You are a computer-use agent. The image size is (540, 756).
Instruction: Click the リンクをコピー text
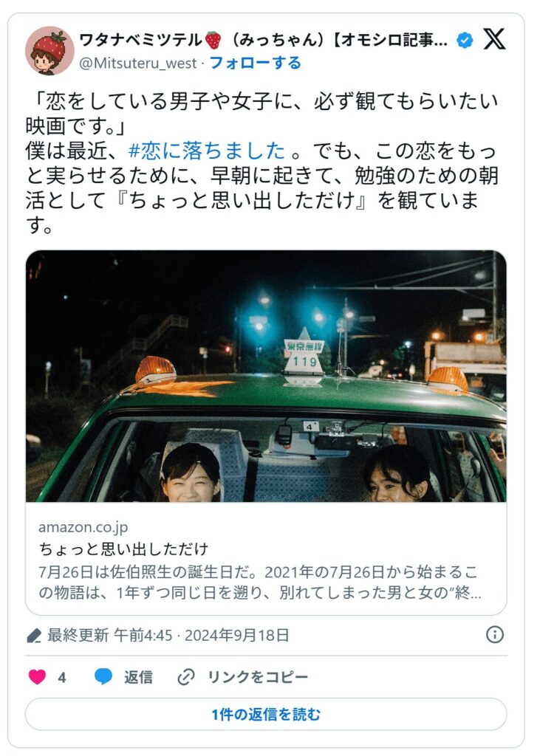pyautogui.click(x=258, y=677)
